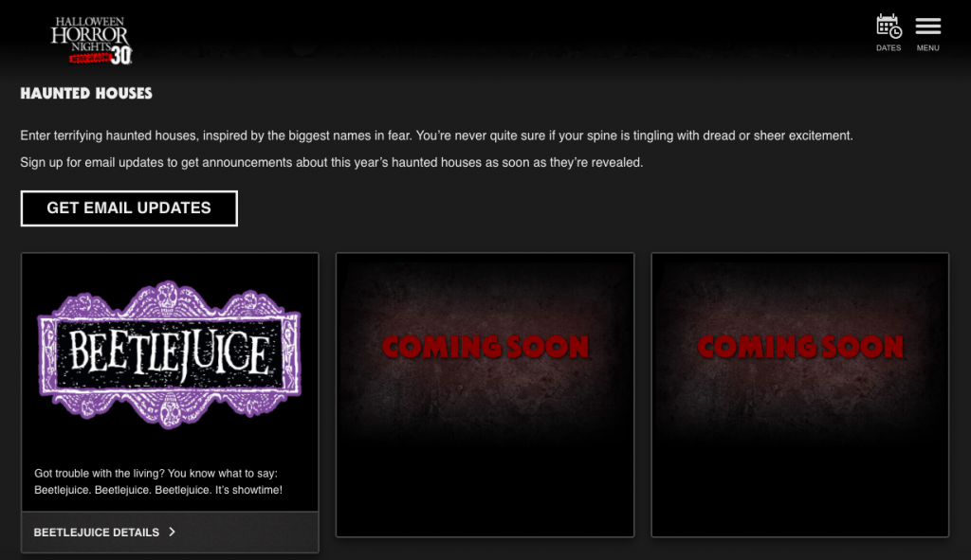971x560 pixels.
Task: Open the hamburger menu icon
Action: [927, 27]
